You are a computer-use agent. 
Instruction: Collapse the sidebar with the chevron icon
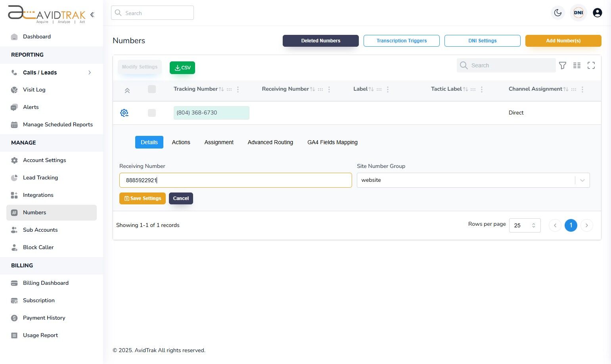point(92,14)
